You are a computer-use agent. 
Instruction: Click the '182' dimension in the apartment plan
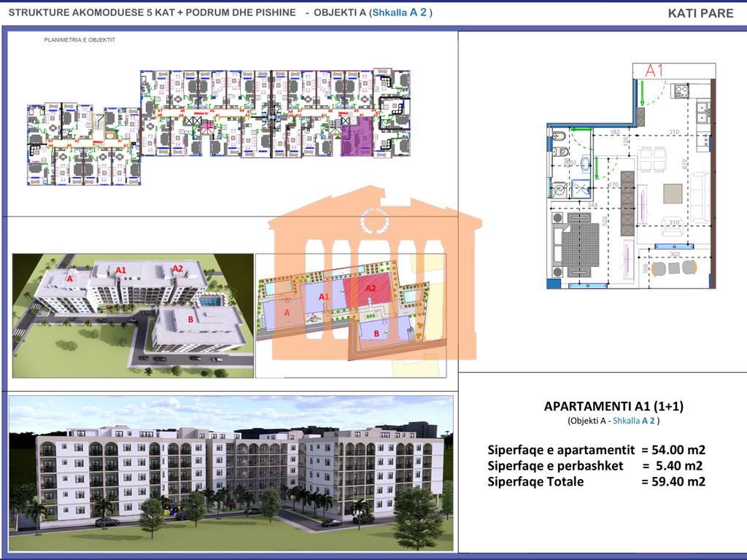(x=614, y=132)
